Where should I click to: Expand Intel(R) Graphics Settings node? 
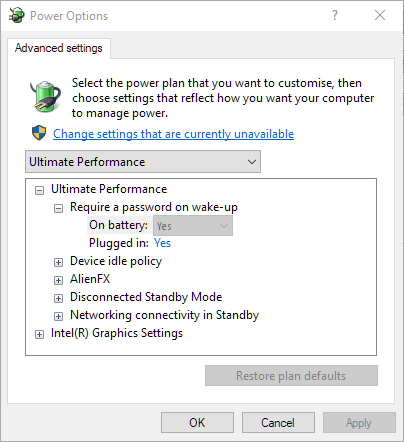[39, 334]
